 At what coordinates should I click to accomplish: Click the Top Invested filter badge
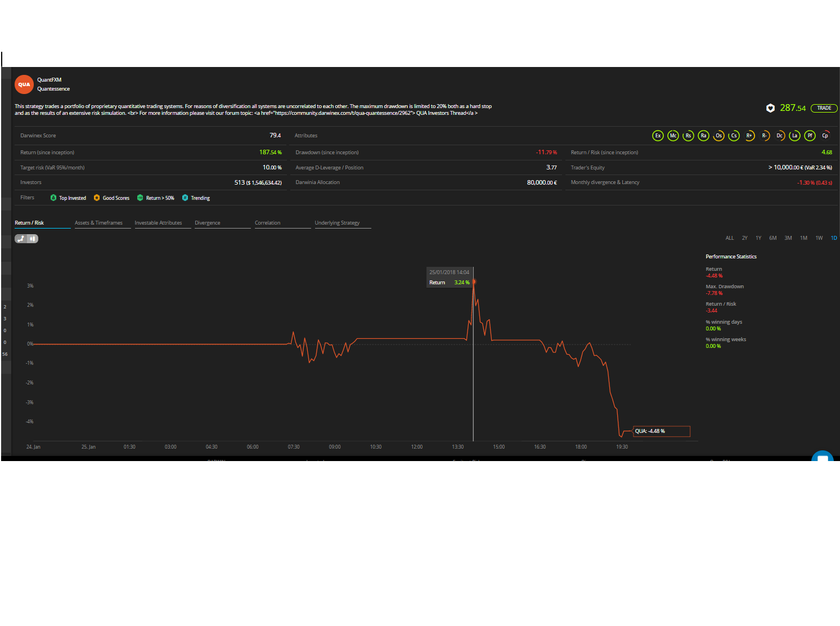click(68, 198)
